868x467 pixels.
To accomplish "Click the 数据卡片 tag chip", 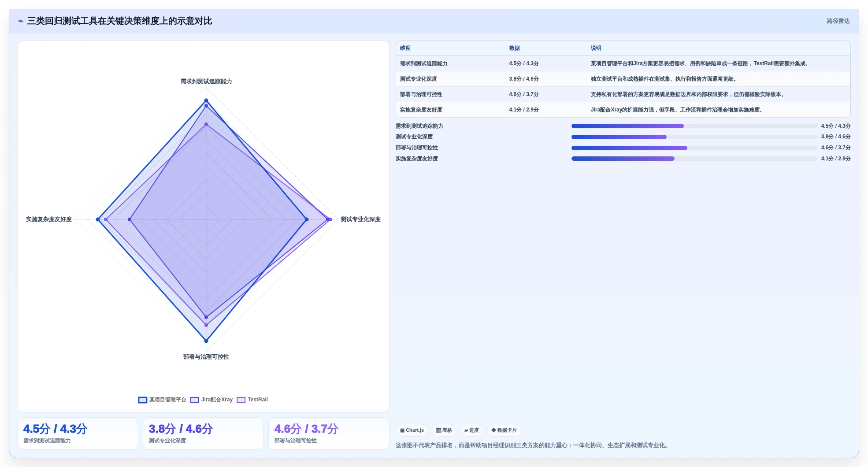I will pos(504,430).
